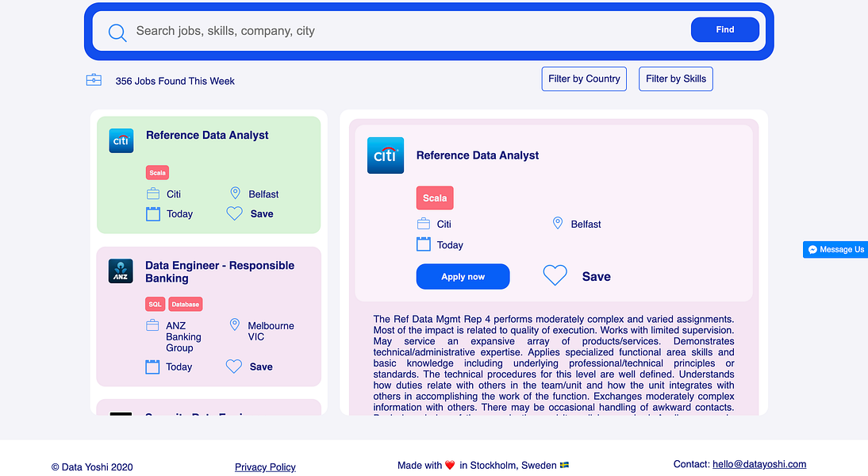Viewport: 868px width, 476px height.
Task: Toggle the large heart save icon in detail panel
Action: [555, 275]
